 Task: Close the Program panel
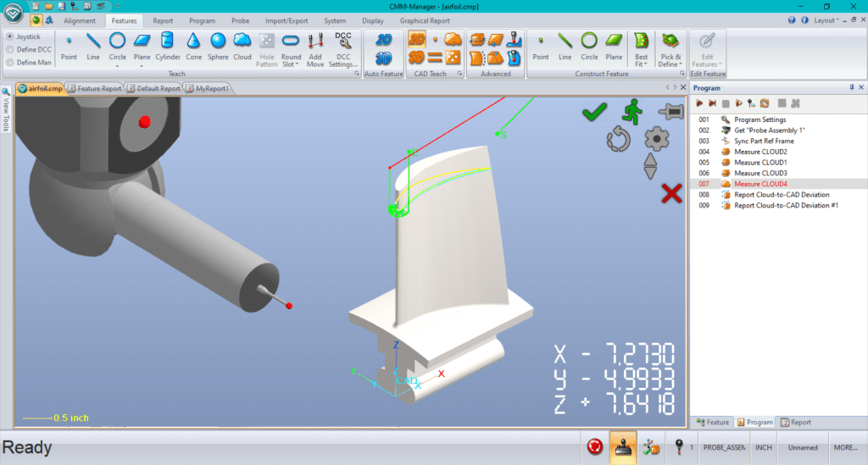click(x=861, y=87)
